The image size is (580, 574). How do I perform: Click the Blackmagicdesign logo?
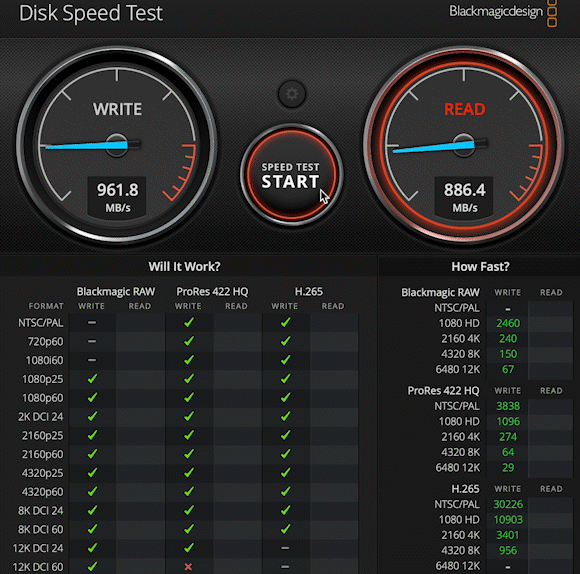click(503, 12)
